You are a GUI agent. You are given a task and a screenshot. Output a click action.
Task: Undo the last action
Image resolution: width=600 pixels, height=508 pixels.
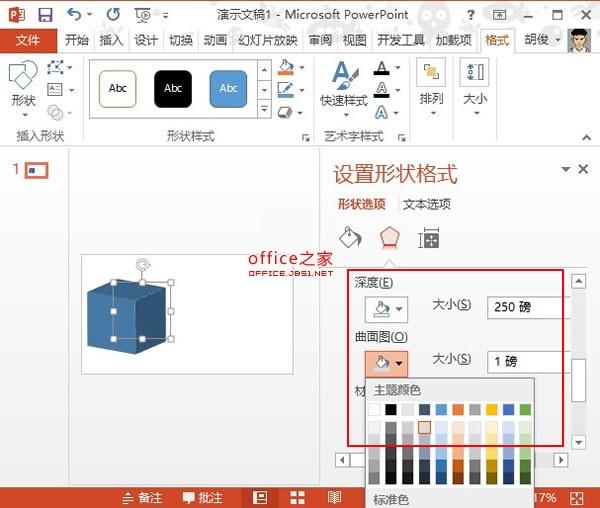[74, 15]
